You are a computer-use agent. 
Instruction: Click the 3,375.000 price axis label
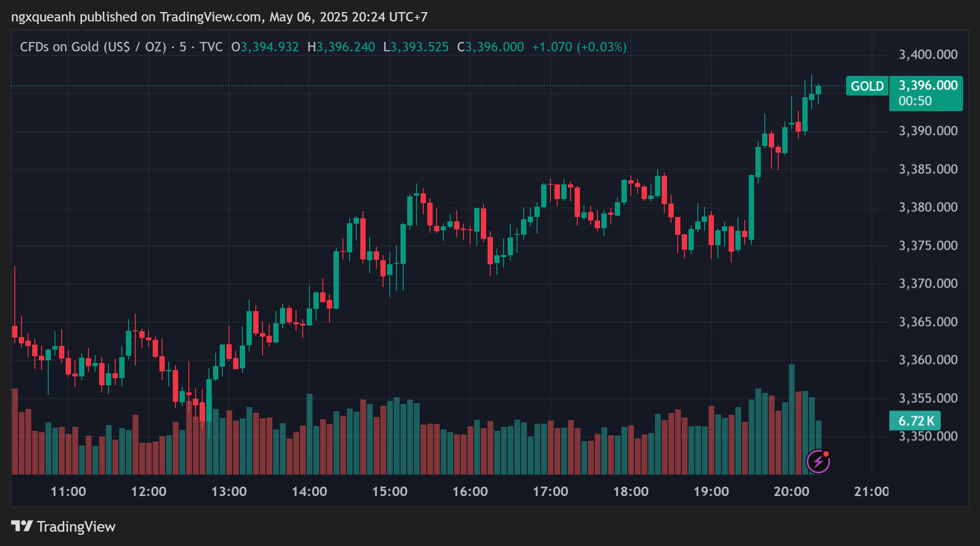928,246
